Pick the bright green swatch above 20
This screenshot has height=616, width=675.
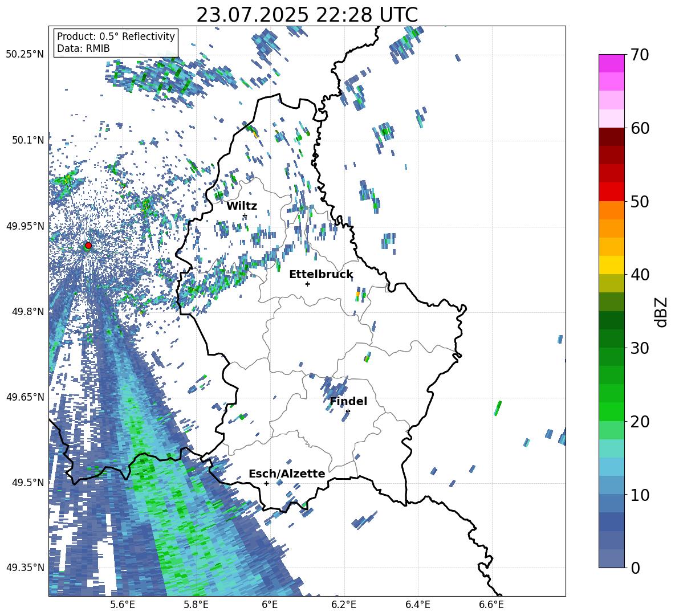(x=612, y=411)
